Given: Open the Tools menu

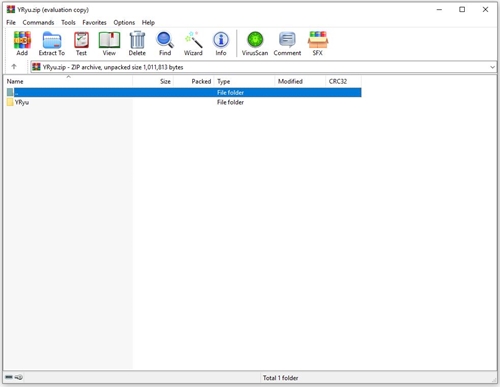Looking at the screenshot, I should (68, 22).
